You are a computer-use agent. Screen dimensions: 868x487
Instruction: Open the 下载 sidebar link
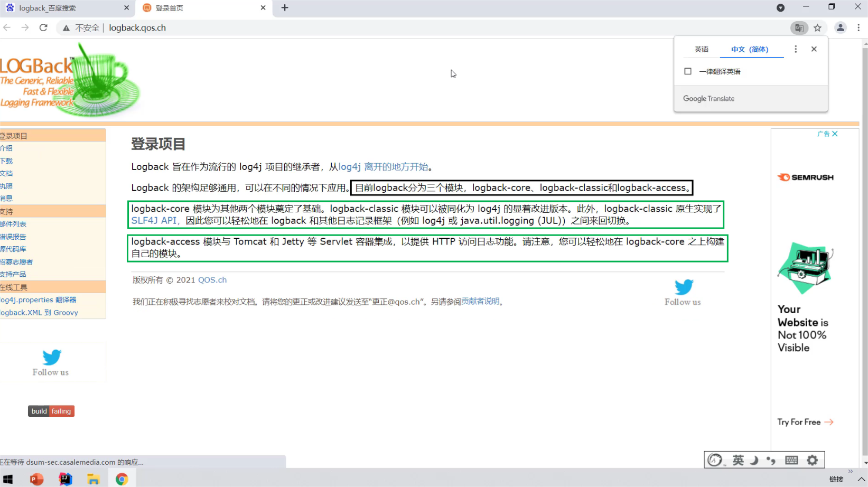coord(6,161)
